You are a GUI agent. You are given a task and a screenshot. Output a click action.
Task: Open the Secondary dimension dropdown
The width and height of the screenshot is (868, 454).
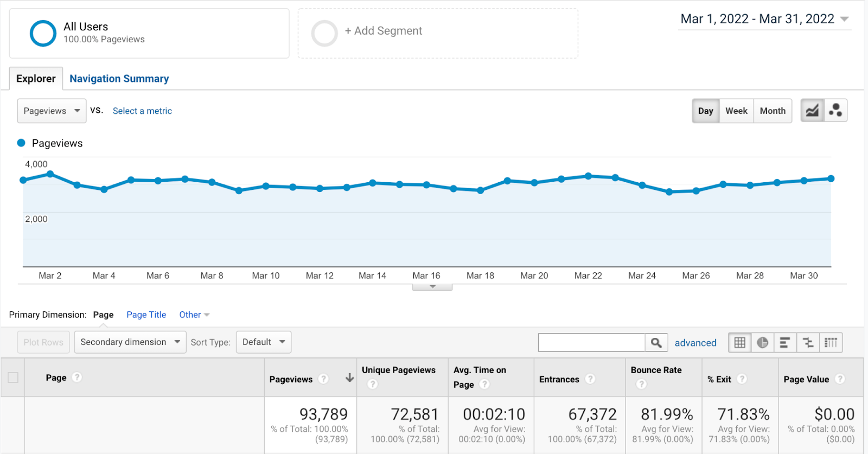(130, 342)
